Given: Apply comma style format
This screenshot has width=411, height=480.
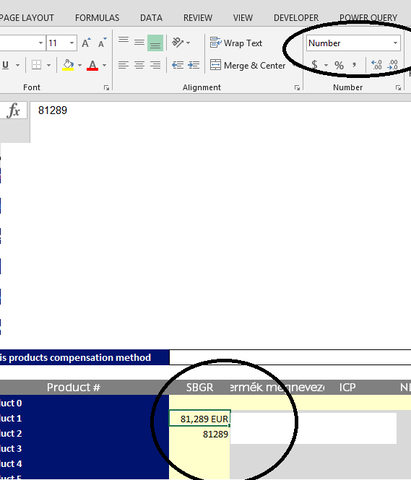Looking at the screenshot, I should [x=354, y=65].
